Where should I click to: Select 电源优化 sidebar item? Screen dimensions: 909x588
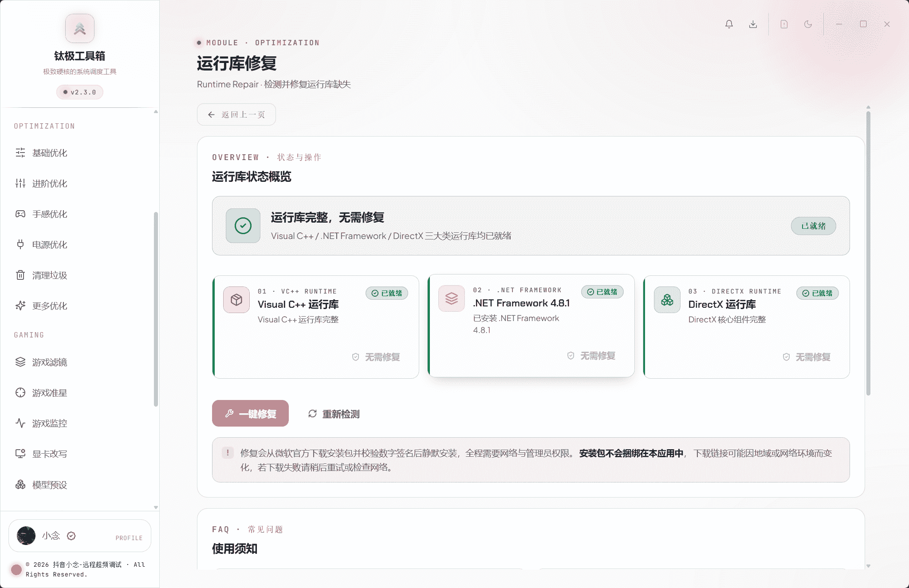(80, 245)
